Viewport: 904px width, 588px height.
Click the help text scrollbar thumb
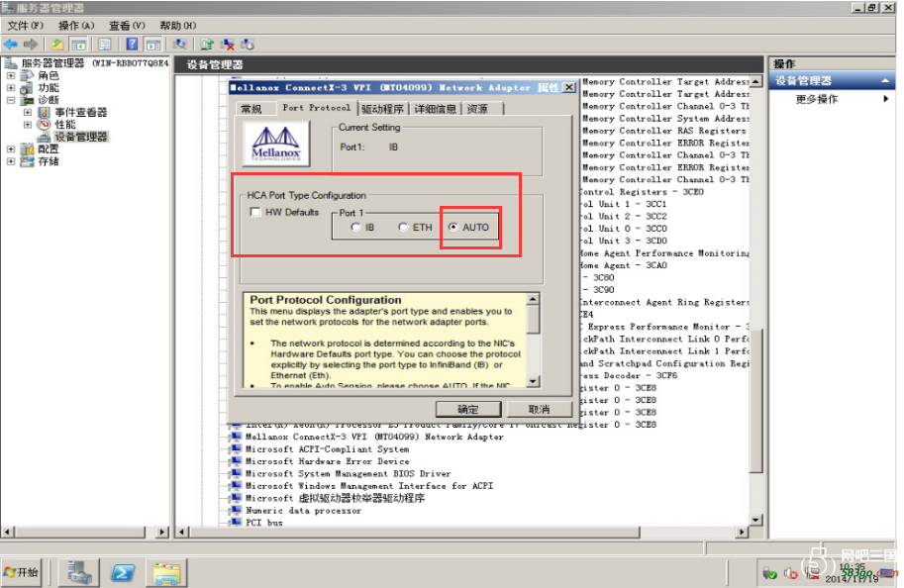pyautogui.click(x=533, y=319)
